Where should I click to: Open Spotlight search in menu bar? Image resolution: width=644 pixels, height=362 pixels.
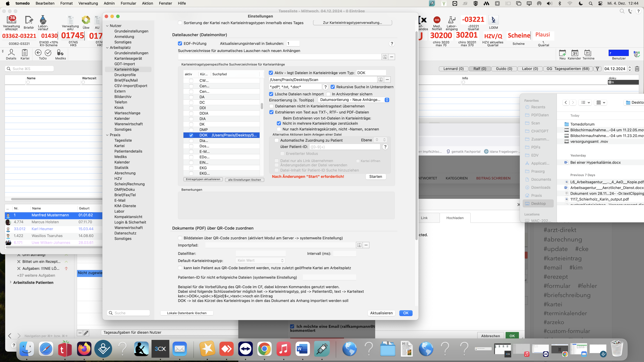[x=591, y=3]
